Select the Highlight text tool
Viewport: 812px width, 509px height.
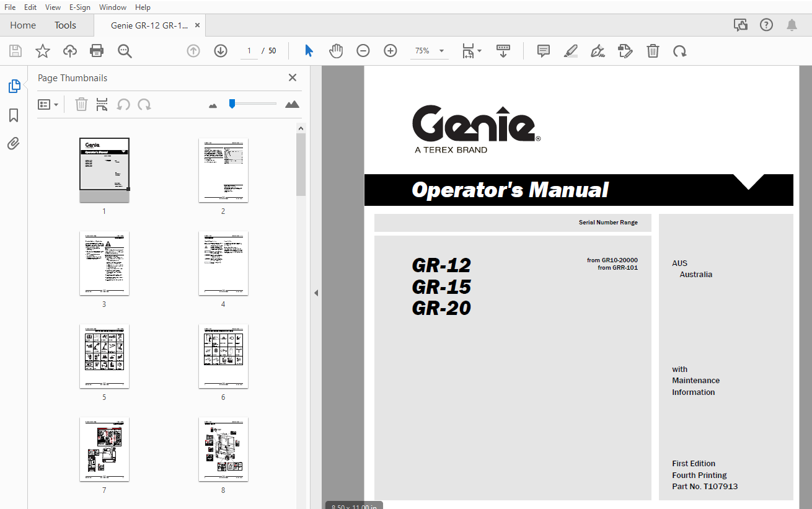pos(571,51)
